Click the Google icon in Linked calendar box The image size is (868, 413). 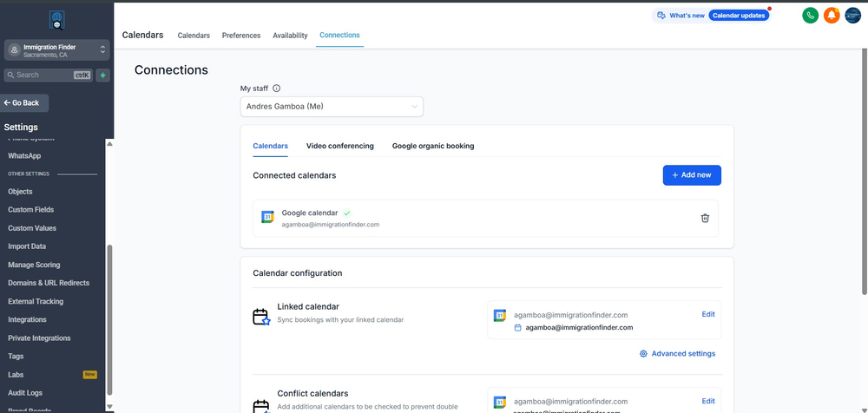tap(500, 316)
